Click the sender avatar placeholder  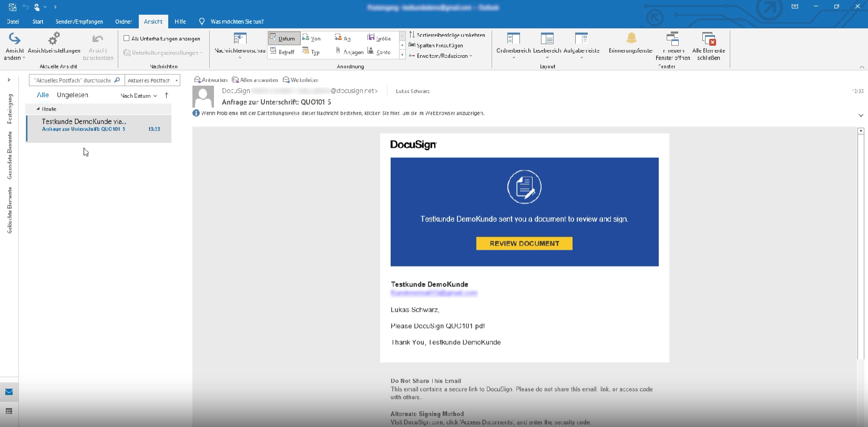(x=203, y=97)
